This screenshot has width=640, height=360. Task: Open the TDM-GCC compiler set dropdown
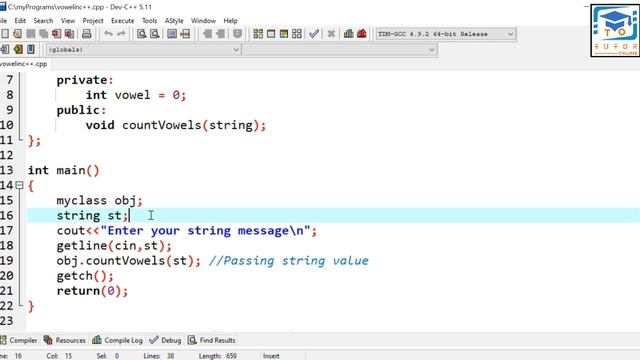coord(446,34)
